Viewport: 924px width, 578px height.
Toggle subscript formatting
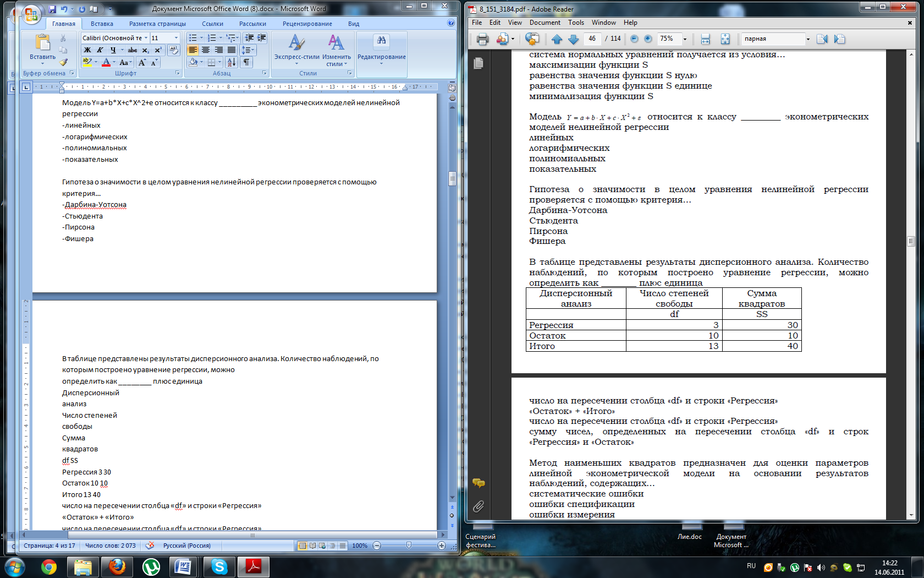146,50
